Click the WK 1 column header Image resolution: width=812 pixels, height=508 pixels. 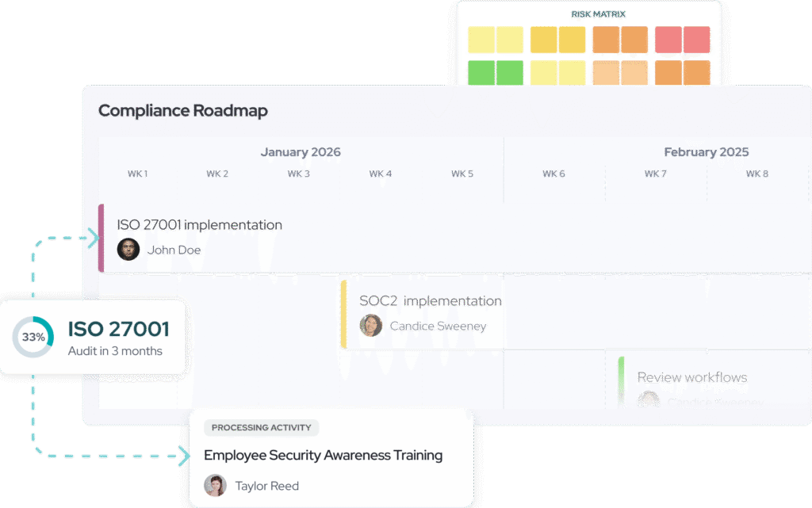137,174
